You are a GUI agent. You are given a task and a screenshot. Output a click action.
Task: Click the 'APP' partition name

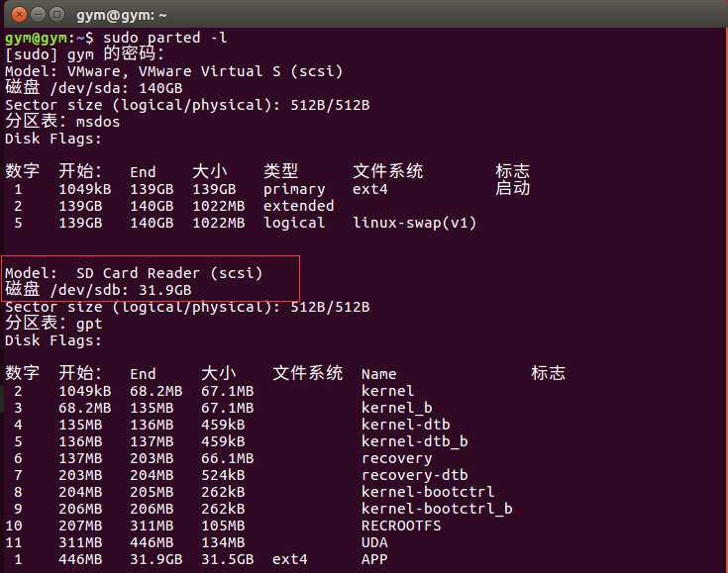(374, 559)
